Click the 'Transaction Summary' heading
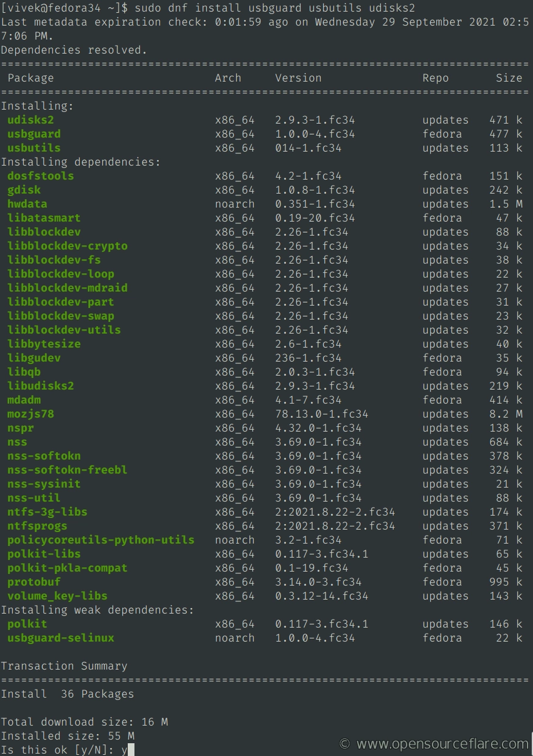The width and height of the screenshot is (533, 756). click(x=64, y=666)
